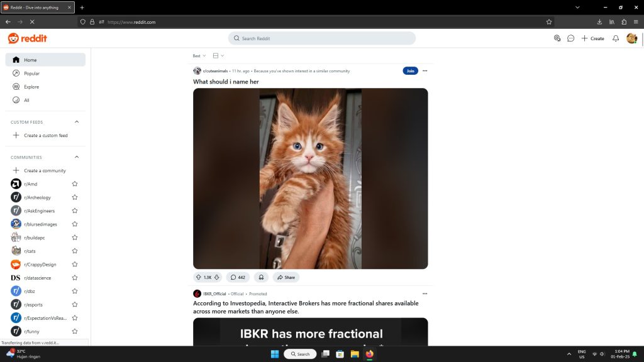Share the kitten post
The image size is (644, 362).
[286, 277]
